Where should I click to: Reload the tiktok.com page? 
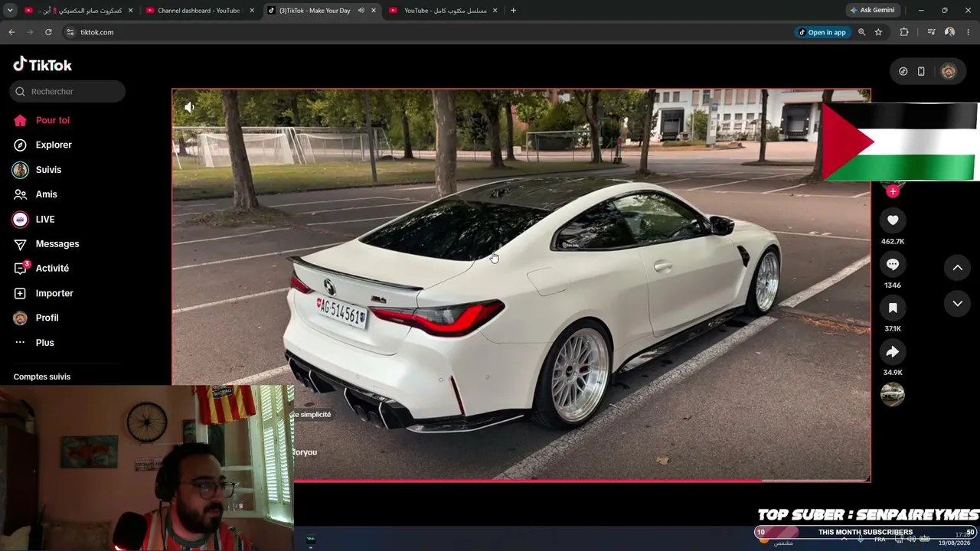point(48,32)
